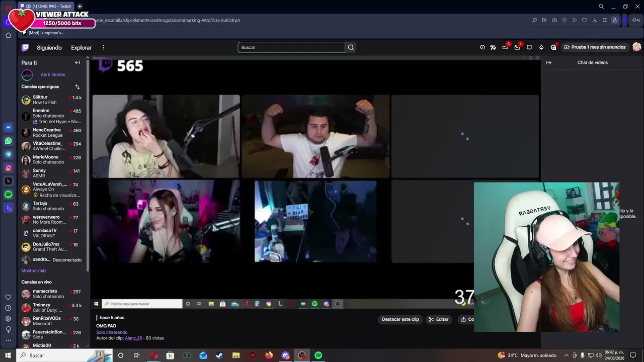Show hidden system tray icons
The image size is (644, 362).
click(x=567, y=355)
